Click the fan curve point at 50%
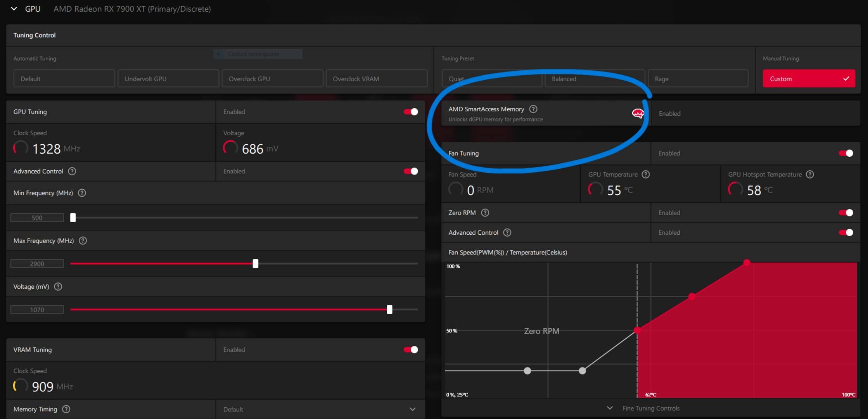Viewport: 868px width, 419px height. point(637,330)
